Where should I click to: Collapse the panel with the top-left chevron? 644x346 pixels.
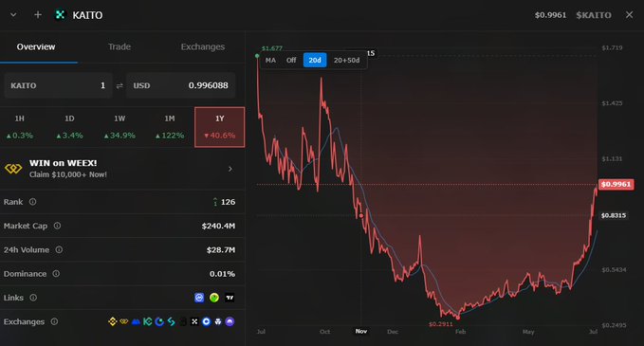[13, 15]
